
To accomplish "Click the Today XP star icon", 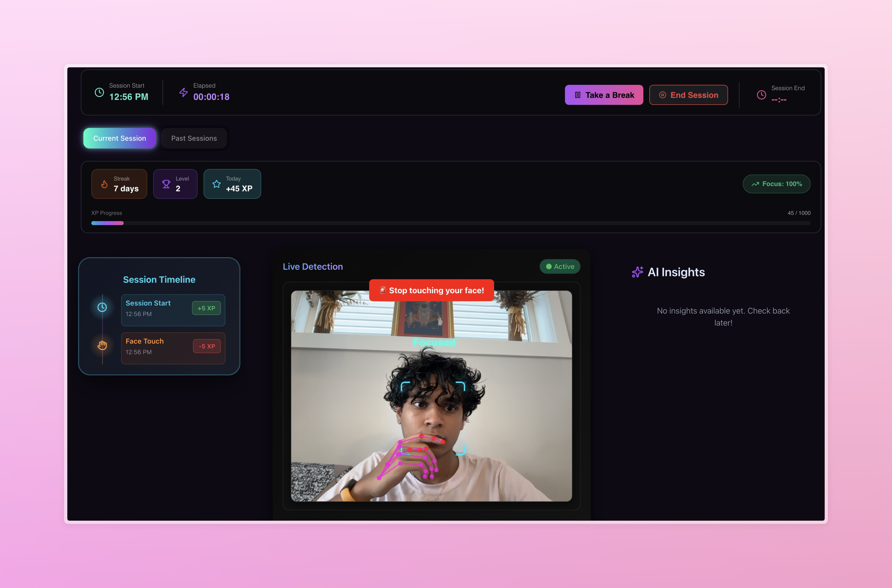I will 216,184.
